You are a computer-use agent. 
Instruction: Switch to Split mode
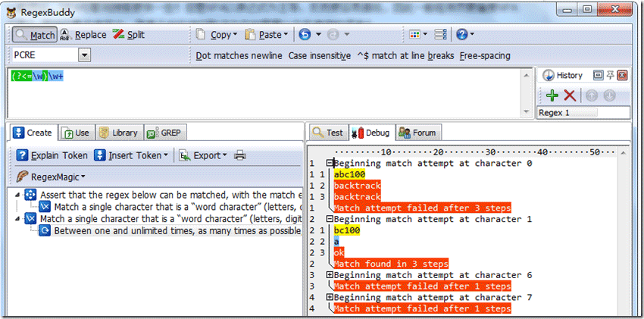128,35
